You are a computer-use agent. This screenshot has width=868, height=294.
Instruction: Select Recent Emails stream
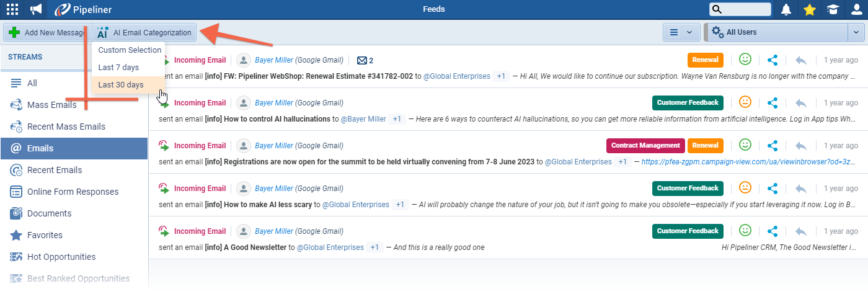[x=74, y=170]
